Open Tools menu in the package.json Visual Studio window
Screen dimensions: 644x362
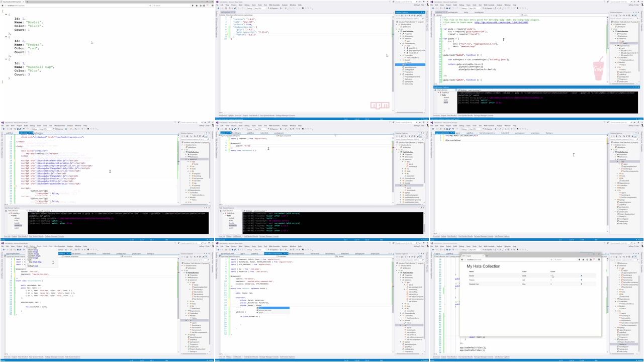259,5
